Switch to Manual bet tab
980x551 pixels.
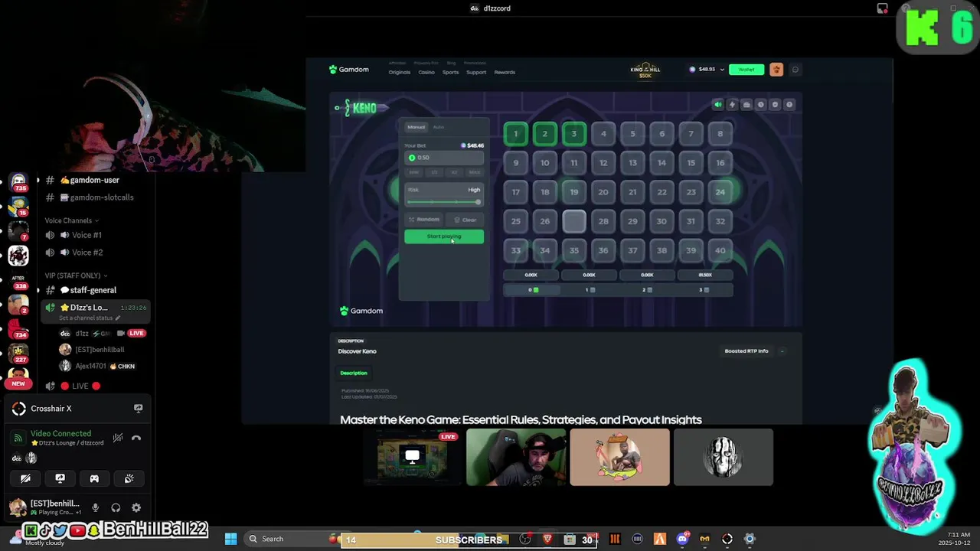(416, 127)
